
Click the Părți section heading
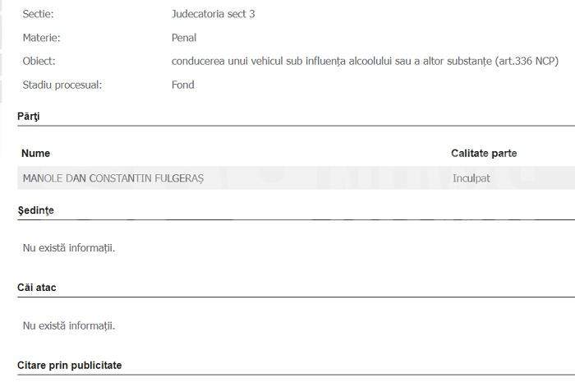(x=29, y=117)
